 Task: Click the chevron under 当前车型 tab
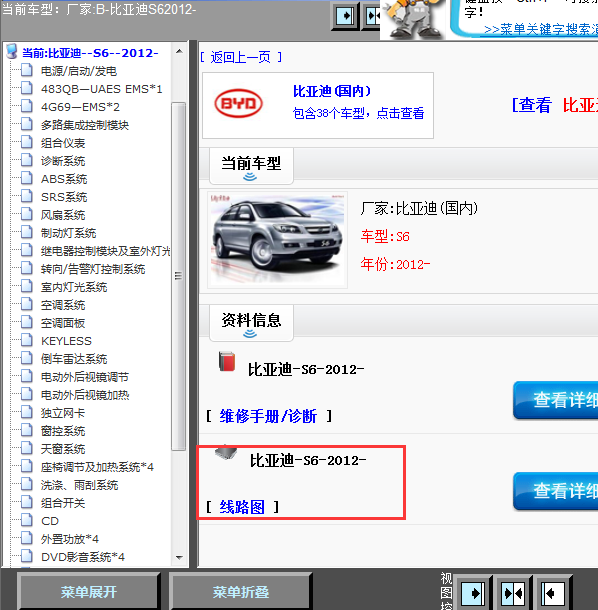point(250,177)
